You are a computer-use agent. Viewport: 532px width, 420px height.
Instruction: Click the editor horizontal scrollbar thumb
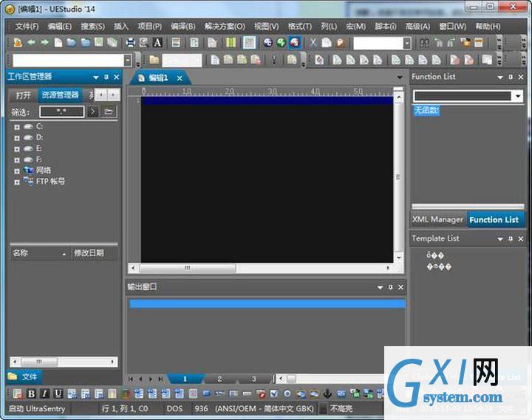tap(187, 268)
